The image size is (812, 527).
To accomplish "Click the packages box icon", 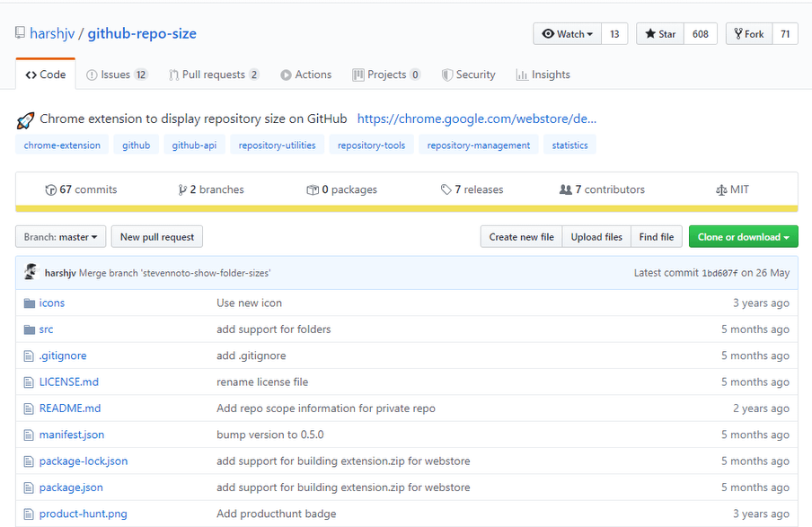I will 313,190.
